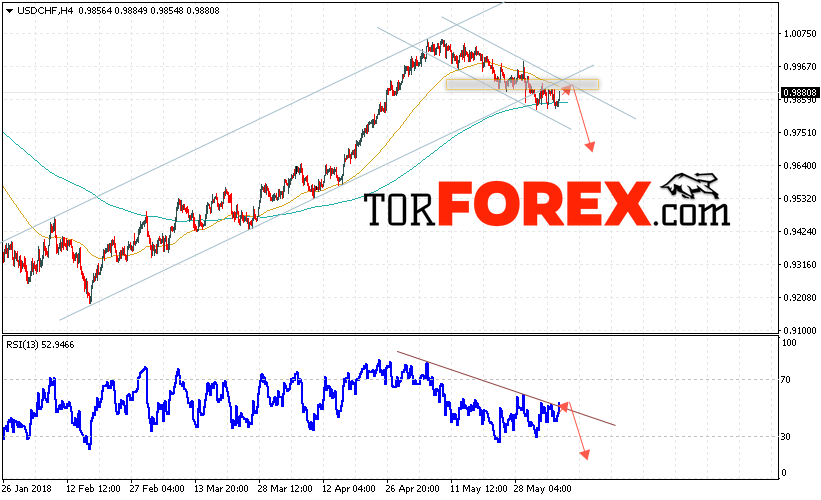
Task: Select price axis value 0.93160
Action: (x=800, y=264)
